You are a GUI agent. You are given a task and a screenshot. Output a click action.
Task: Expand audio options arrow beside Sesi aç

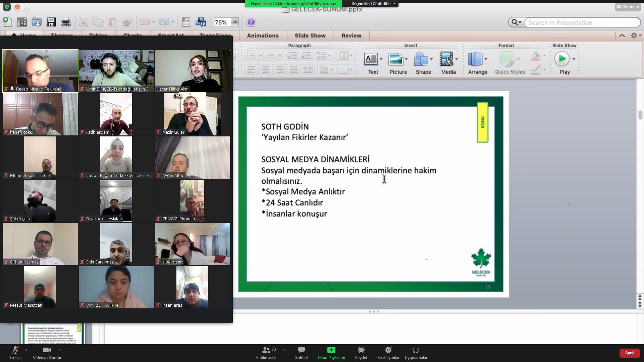point(26,350)
